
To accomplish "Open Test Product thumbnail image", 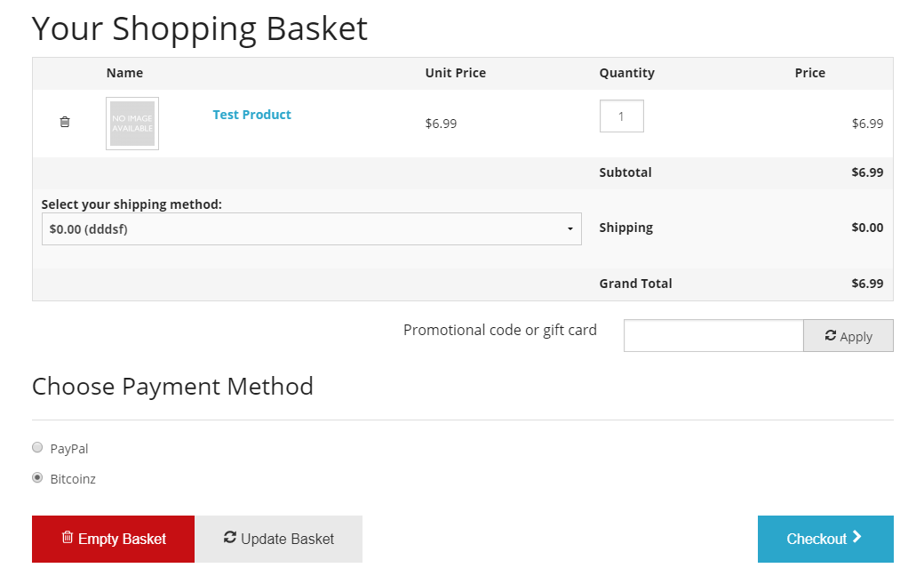I will [x=132, y=124].
